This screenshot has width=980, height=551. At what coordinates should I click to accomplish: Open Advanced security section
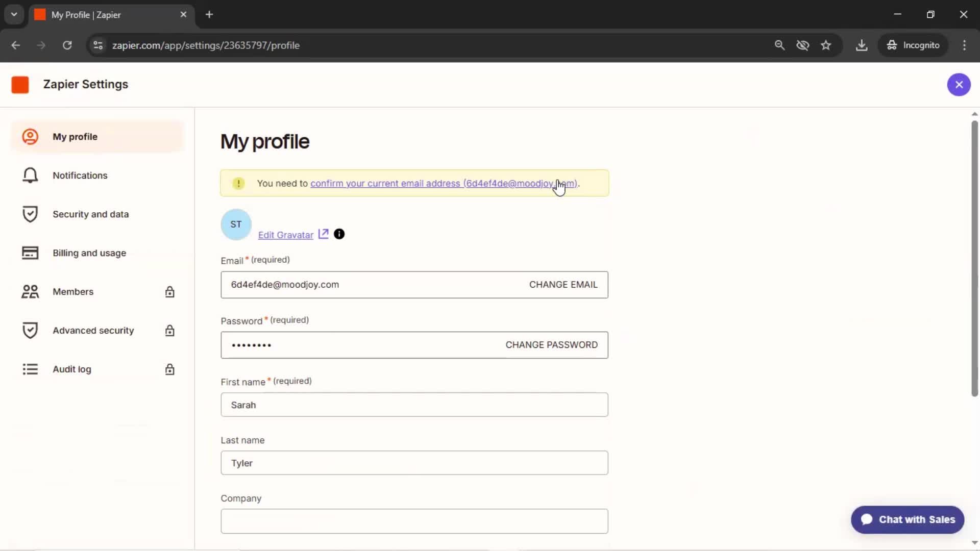click(97, 331)
